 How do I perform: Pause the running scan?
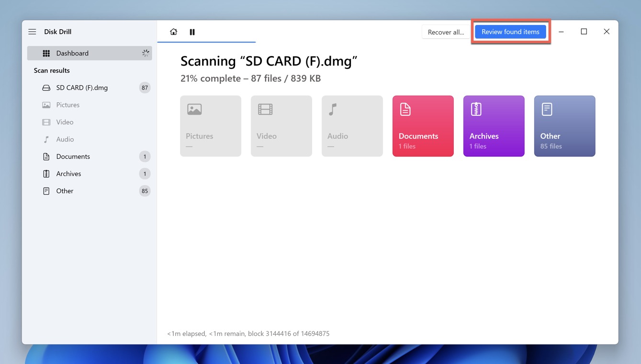pyautogui.click(x=192, y=32)
